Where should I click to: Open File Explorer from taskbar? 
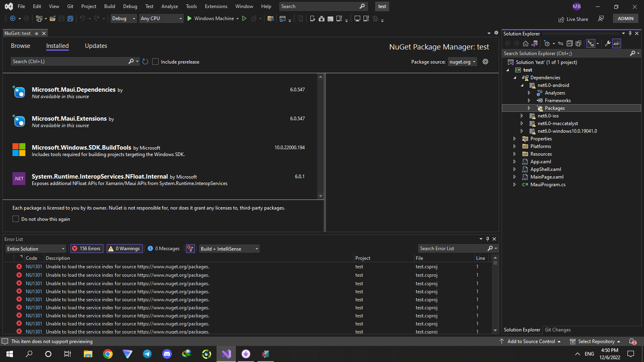[x=88, y=354]
